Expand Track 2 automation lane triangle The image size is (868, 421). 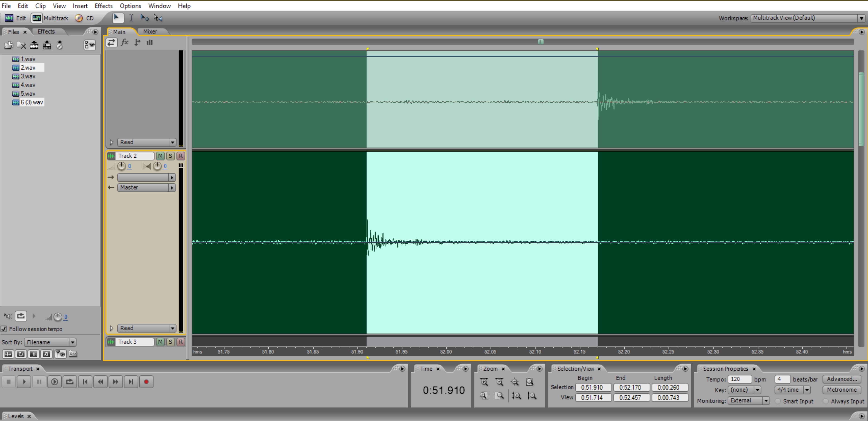[x=112, y=328]
